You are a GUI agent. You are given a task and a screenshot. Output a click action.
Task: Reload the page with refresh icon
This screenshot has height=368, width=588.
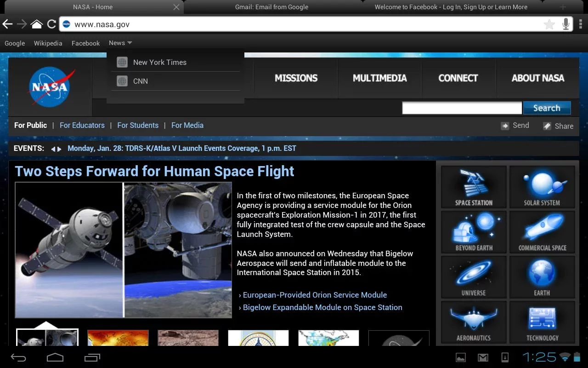51,24
